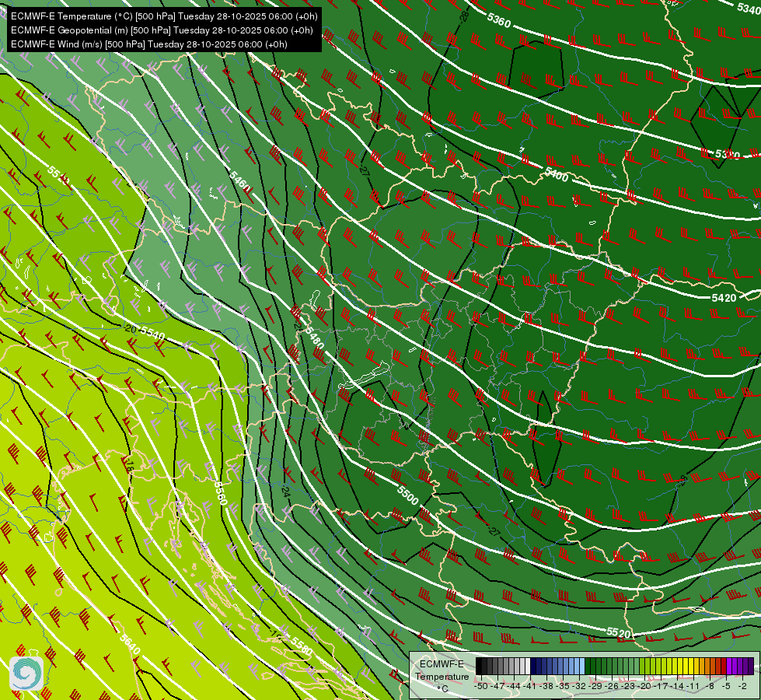Click the -32 legend scale label
Image resolution: width=761 pixels, height=700 pixels.
coord(578,687)
